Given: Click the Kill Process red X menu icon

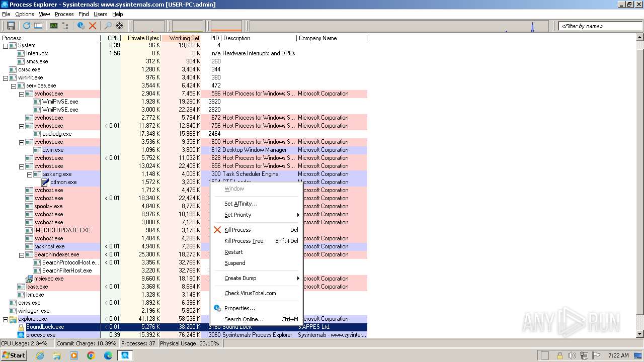Looking at the screenshot, I should [217, 230].
